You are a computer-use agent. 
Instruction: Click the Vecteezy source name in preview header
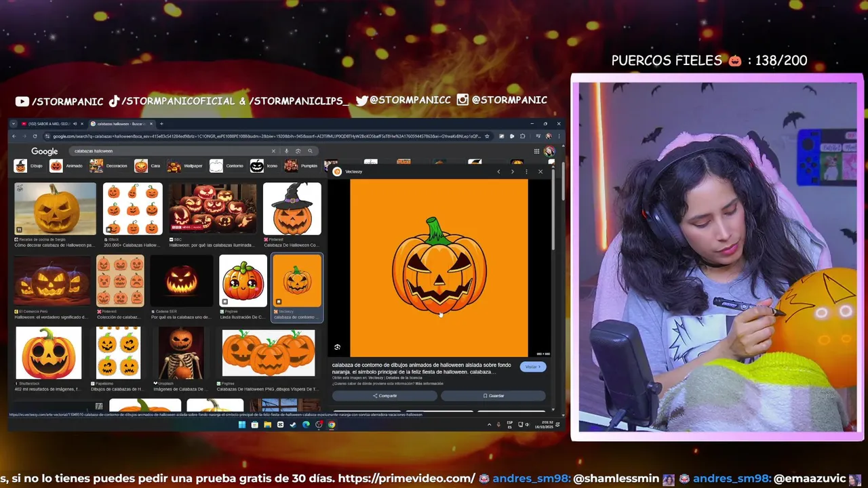point(353,171)
